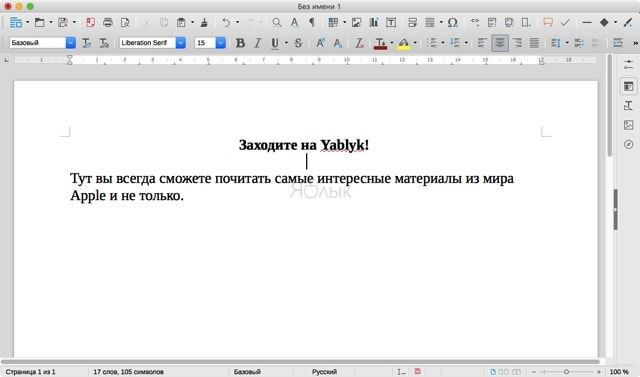
Task: Click the Undo arrow icon
Action: point(226,22)
